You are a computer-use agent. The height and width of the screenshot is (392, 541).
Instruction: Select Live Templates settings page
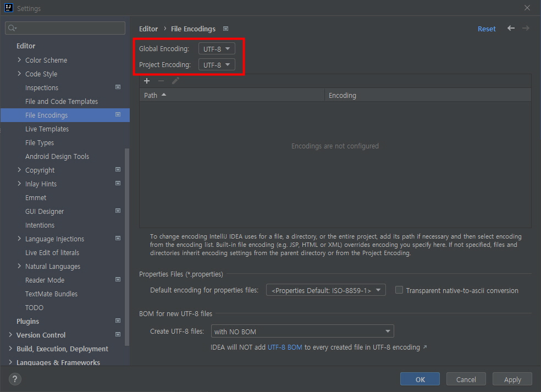[47, 129]
